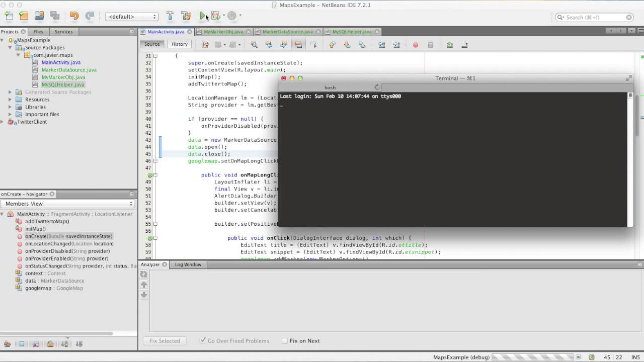This screenshot has width=644, height=362.
Task: Expand the TwitterClient project node
Action: pos(3,122)
